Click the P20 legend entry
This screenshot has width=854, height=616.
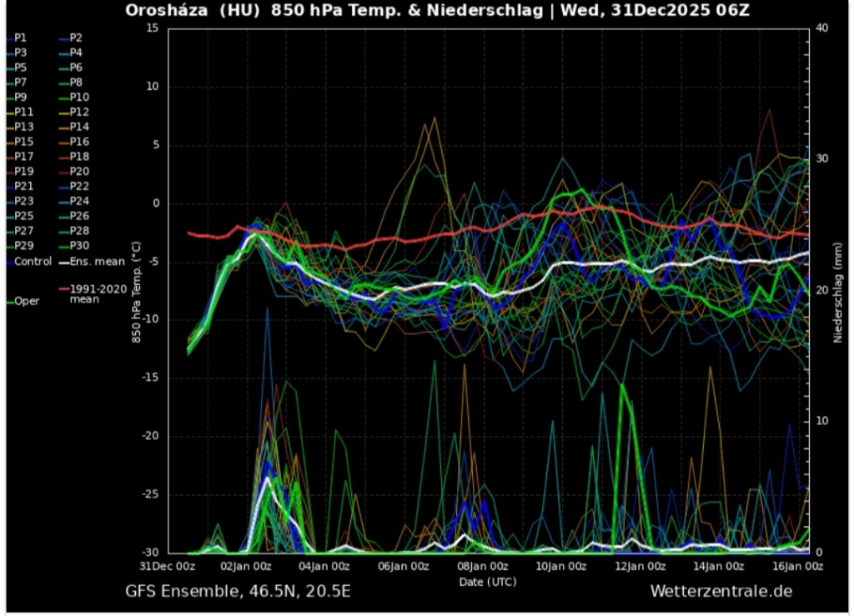(x=79, y=171)
